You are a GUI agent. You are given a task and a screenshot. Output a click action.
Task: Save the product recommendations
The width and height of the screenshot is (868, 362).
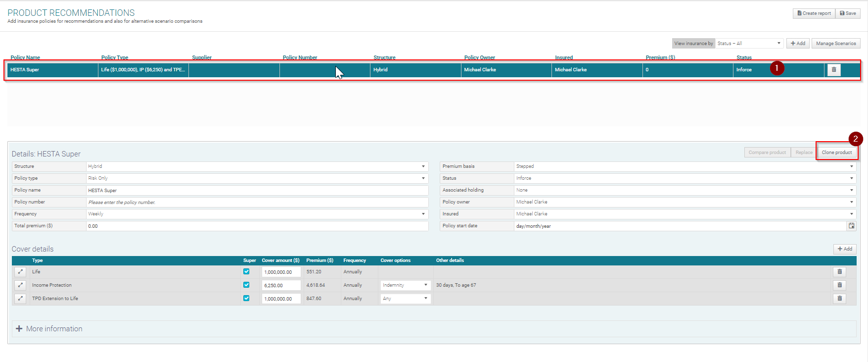click(x=848, y=13)
